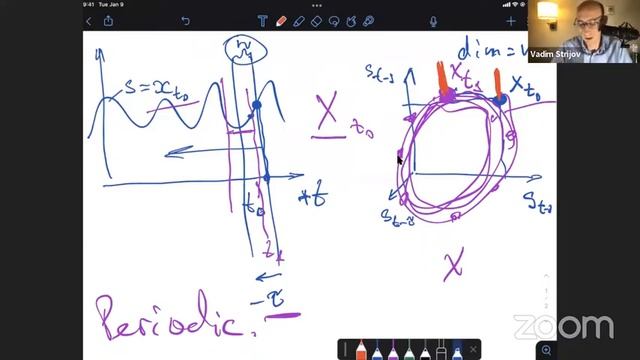Go back using the left chevron
This screenshot has height=360, width=640.
pos(89,21)
